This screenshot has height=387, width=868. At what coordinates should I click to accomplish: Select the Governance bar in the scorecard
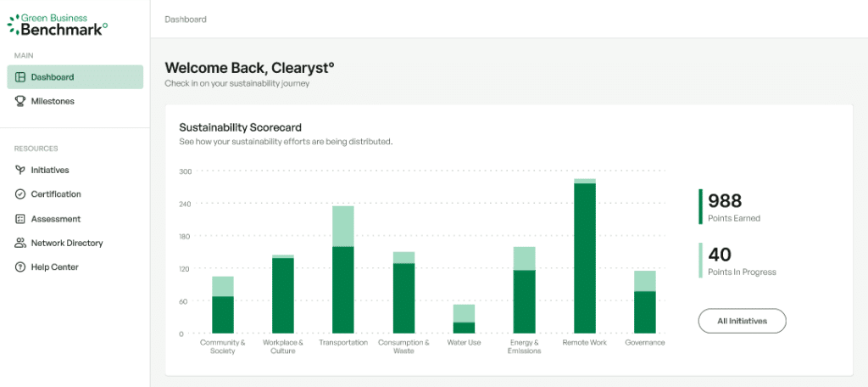pos(645,303)
